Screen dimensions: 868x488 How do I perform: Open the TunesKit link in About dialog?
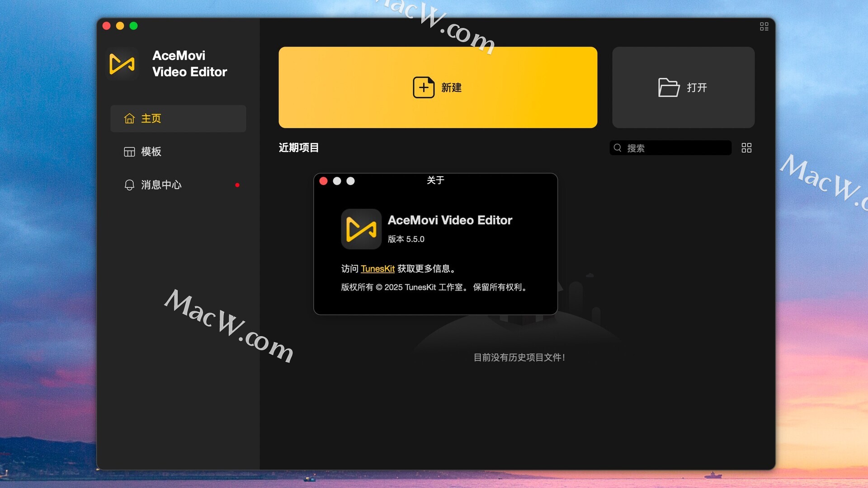(x=377, y=269)
